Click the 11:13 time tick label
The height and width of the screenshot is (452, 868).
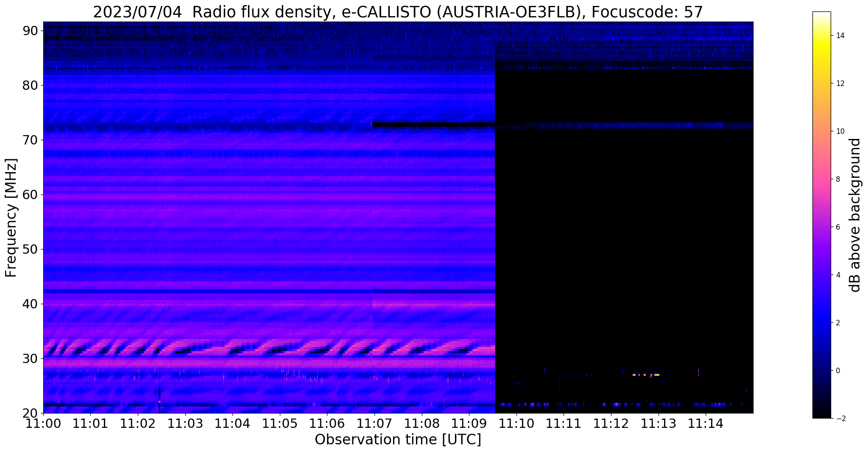(x=659, y=423)
